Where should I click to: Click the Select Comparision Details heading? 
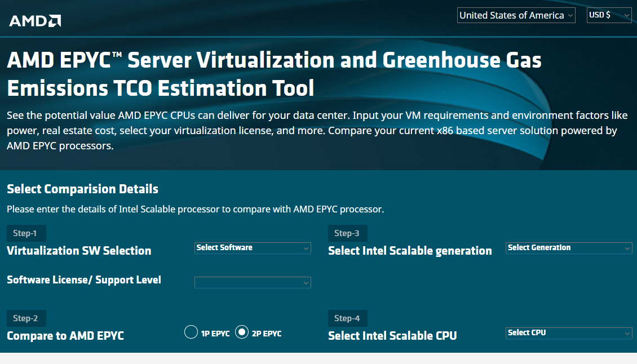[x=82, y=189]
